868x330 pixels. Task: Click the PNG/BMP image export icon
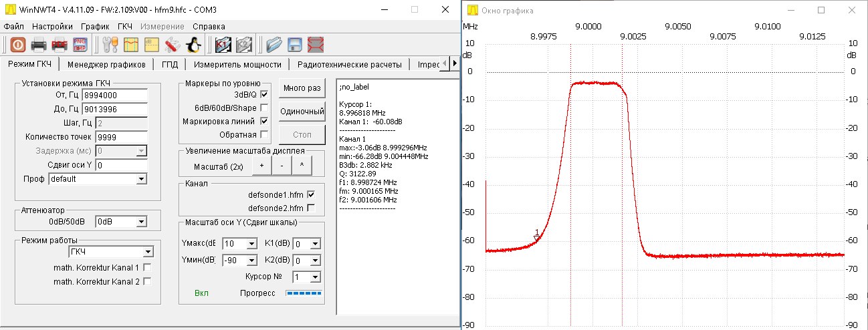(x=81, y=45)
